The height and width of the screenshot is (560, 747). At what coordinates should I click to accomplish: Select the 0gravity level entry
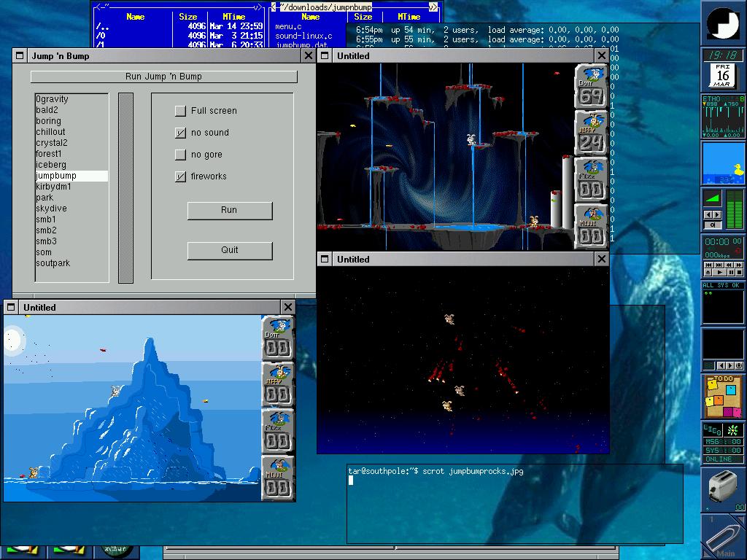pyautogui.click(x=53, y=99)
